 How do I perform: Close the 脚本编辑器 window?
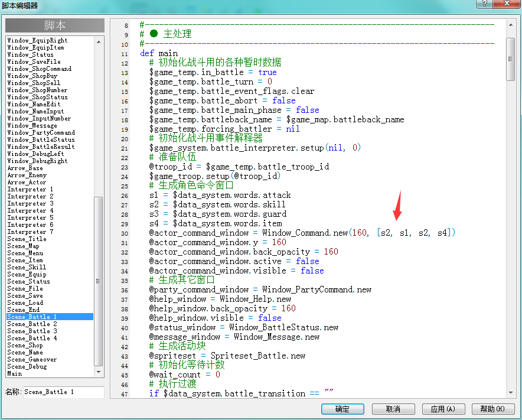coord(507,4)
